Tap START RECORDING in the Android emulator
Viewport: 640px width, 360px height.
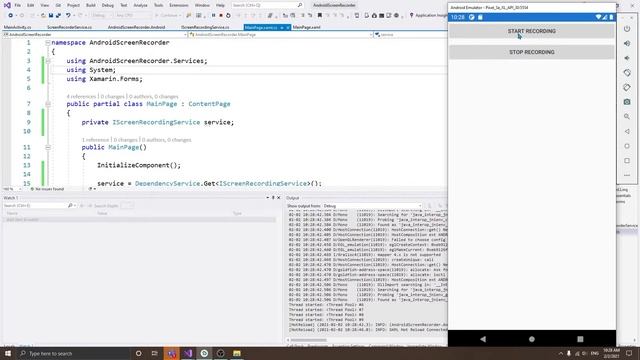(531, 31)
